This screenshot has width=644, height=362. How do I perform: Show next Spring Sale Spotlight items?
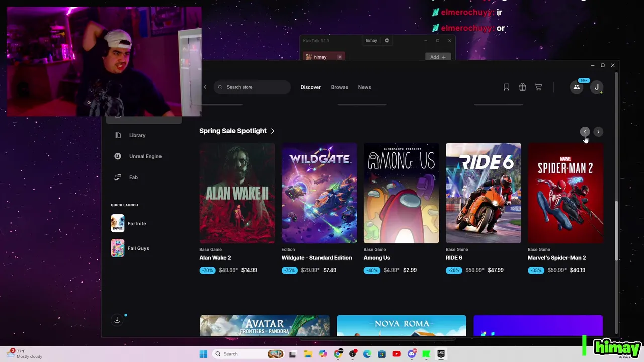pyautogui.click(x=598, y=132)
